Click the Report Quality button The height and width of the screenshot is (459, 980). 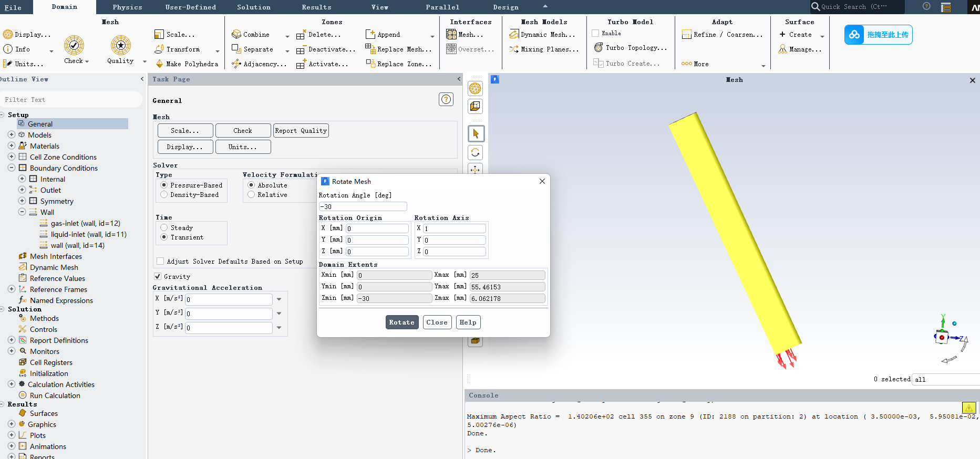[301, 130]
